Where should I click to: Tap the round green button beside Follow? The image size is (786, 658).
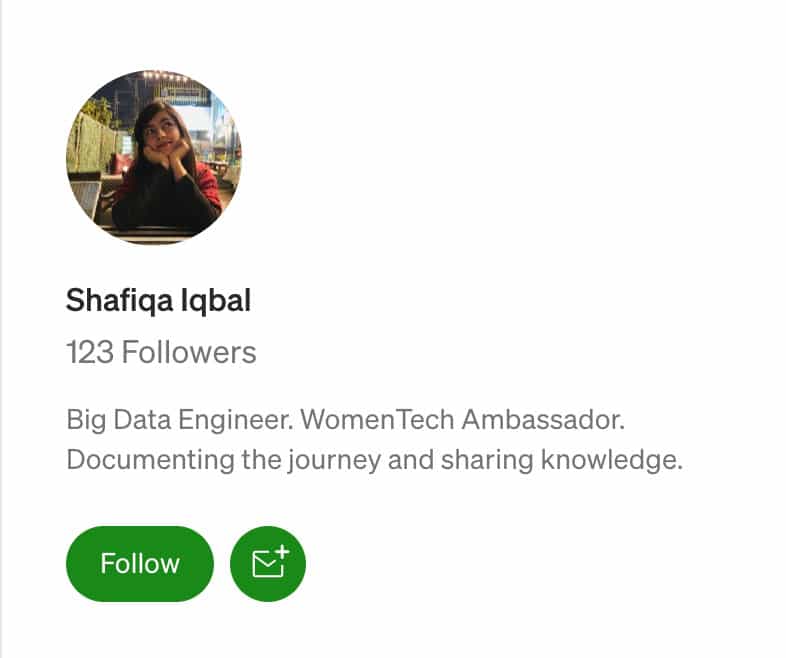tap(267, 564)
